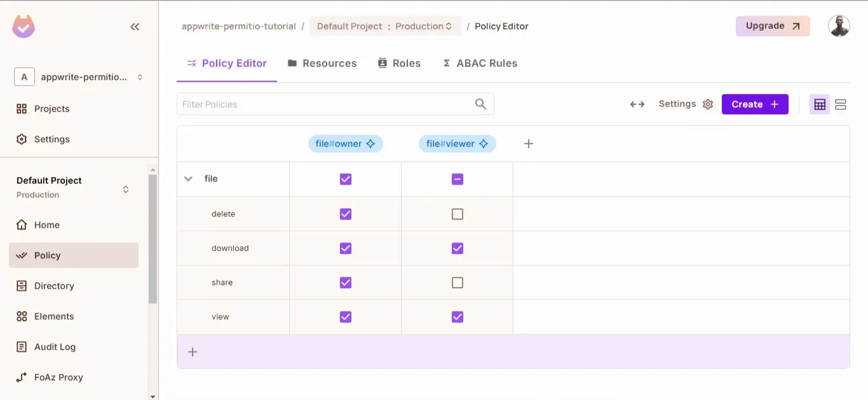Screen dimensions: 868x400
Task: Collapse the sidebar with double-chevron icon
Action: 135,27
